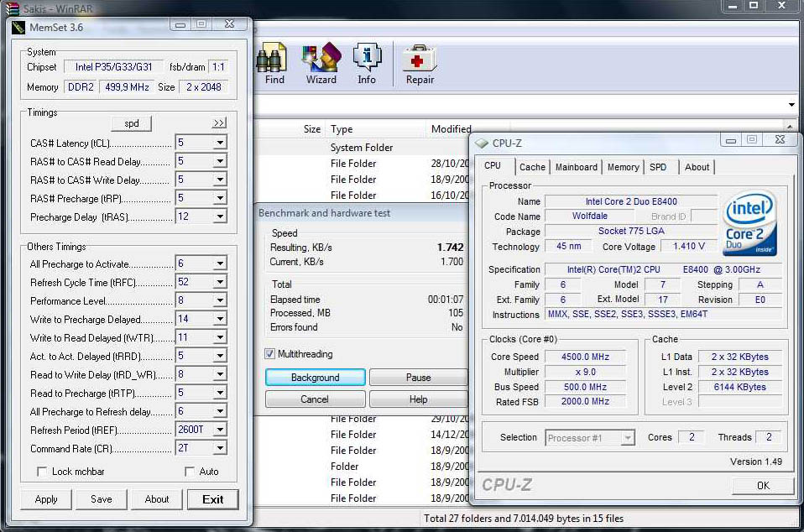The width and height of the screenshot is (804, 532).
Task: Click the Cancel button in benchmark dialog
Action: [315, 399]
